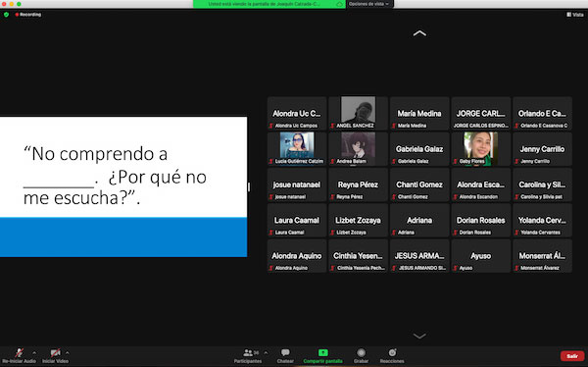The height and width of the screenshot is (367, 588).
Task: Open audio options arrow beside Re-iniciar Audio
Action: pos(34,352)
